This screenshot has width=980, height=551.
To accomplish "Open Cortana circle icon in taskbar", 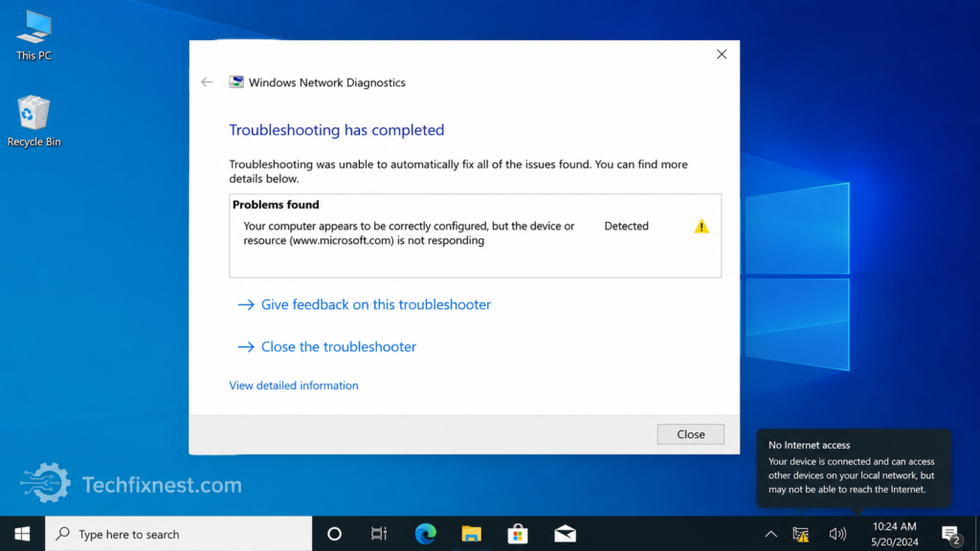I will coord(334,534).
